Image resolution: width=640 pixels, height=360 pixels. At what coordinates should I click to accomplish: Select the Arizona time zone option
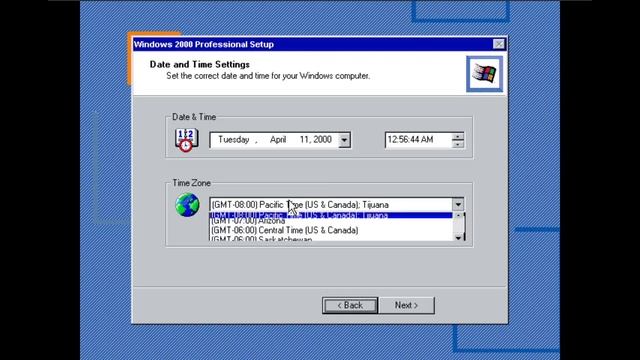pyautogui.click(x=331, y=221)
